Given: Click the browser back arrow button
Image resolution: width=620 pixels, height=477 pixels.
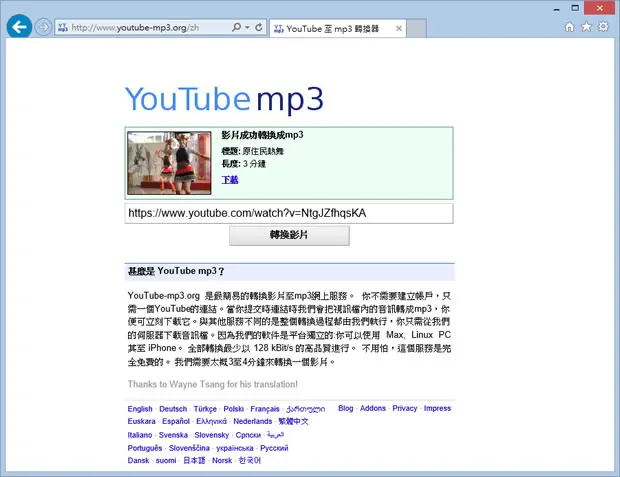Looking at the screenshot, I should tap(19, 27).
